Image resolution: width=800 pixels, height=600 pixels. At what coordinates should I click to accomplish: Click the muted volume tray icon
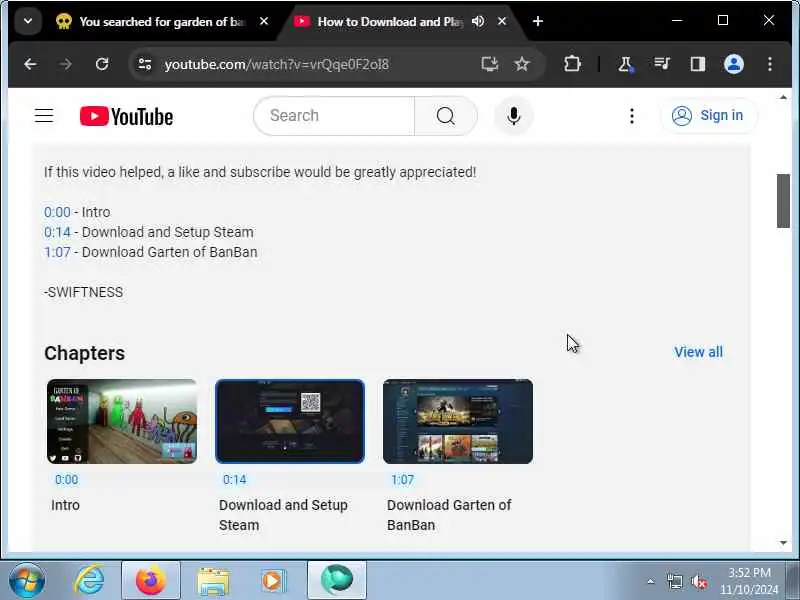(x=698, y=581)
